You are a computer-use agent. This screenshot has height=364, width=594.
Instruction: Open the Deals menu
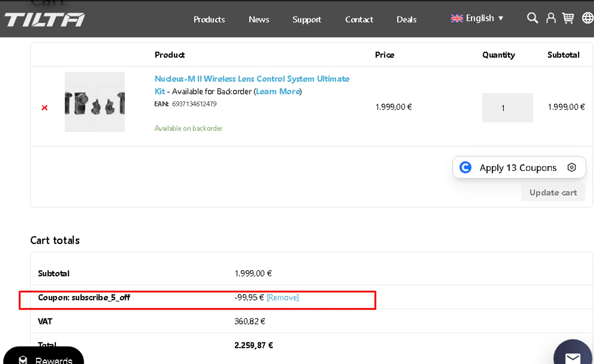point(406,19)
